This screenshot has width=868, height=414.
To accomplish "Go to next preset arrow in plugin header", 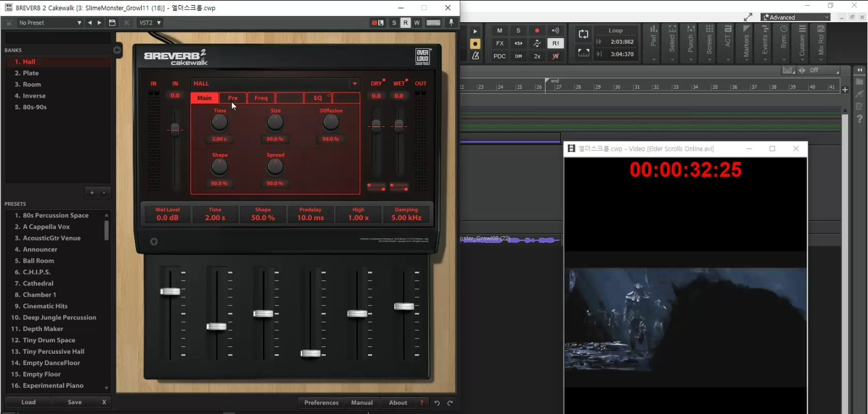I will pos(100,23).
